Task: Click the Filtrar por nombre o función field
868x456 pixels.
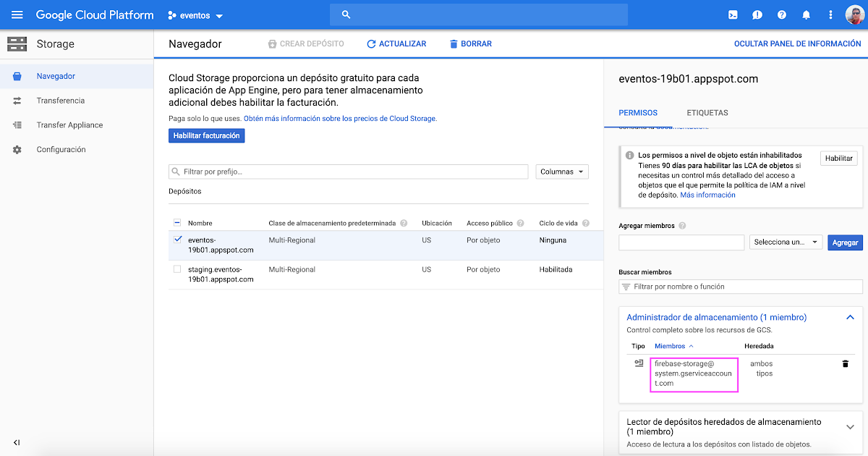Action: [741, 287]
